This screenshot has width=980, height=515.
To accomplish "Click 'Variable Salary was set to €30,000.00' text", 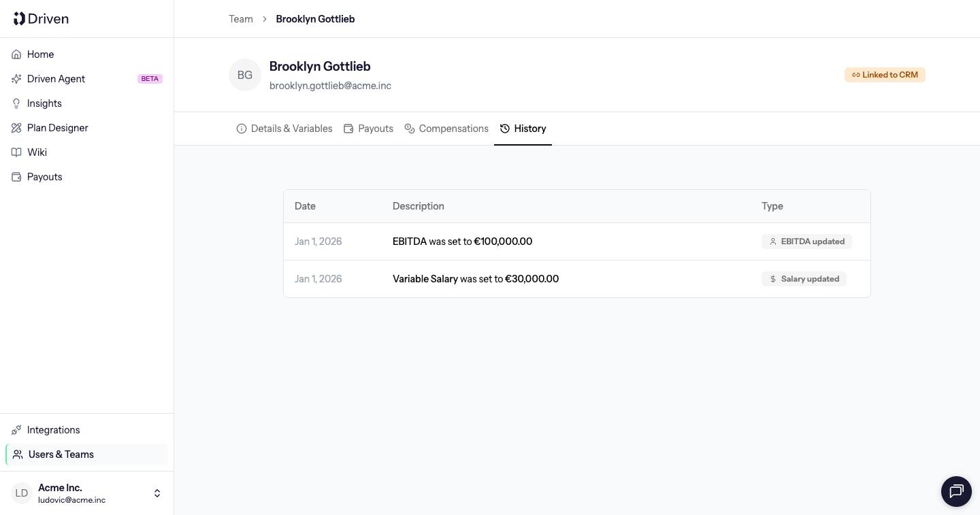I will point(476,279).
